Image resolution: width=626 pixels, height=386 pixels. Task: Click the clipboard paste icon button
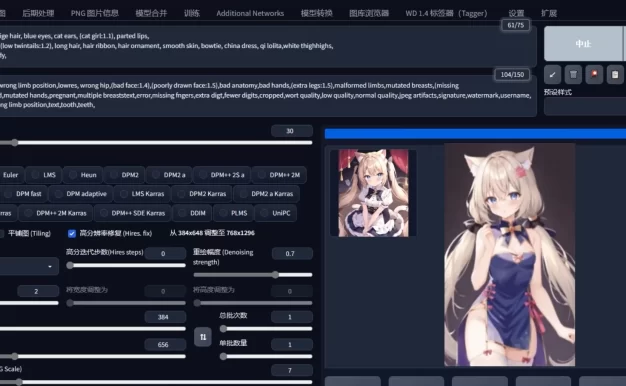tap(615, 74)
